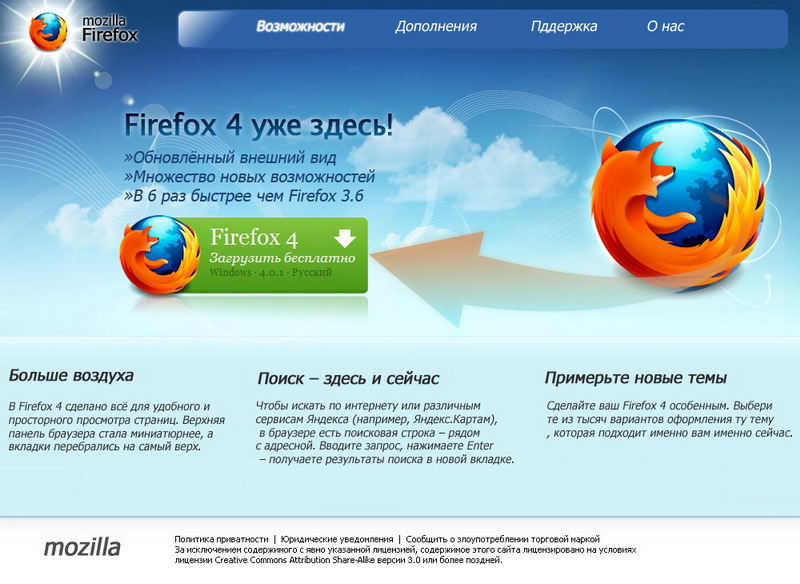Image resolution: width=800 pixels, height=584 pixels.
Task: Click the mozilla Firefox wordmark text
Action: 110,29
